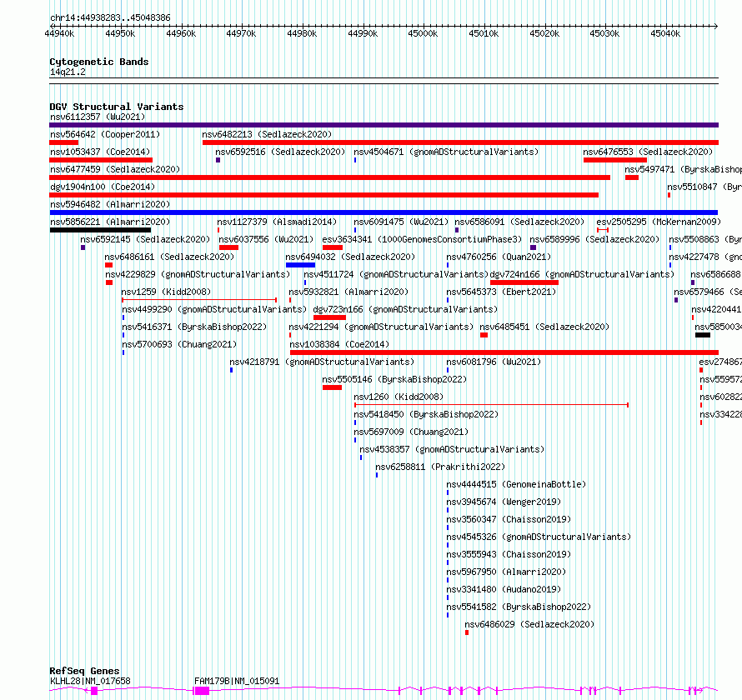This screenshot has height=700, width=742.
Task: Click nsv4545326 (gnomADStructuralVariants) label
Action: pos(539,537)
